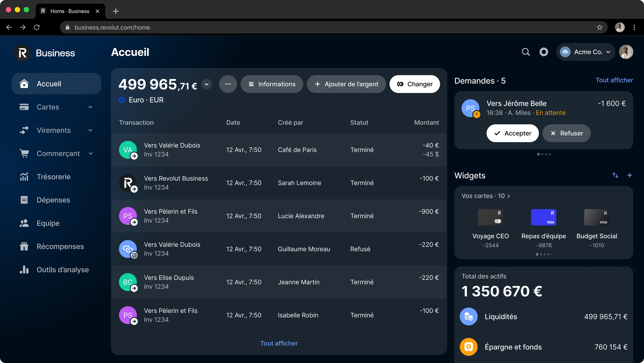644x363 pixels.
Task: Open Commerçant via the shopping cart icon
Action: click(x=24, y=154)
